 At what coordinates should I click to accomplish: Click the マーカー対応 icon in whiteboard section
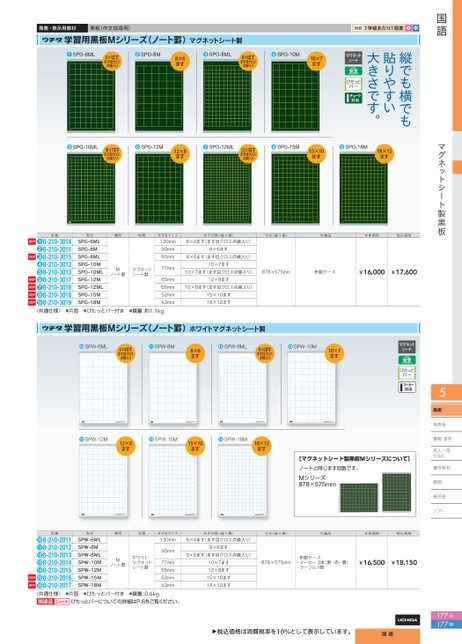tap(407, 387)
